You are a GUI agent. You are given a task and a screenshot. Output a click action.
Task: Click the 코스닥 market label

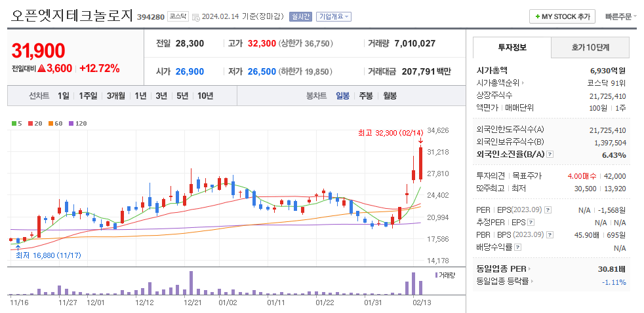[178, 16]
